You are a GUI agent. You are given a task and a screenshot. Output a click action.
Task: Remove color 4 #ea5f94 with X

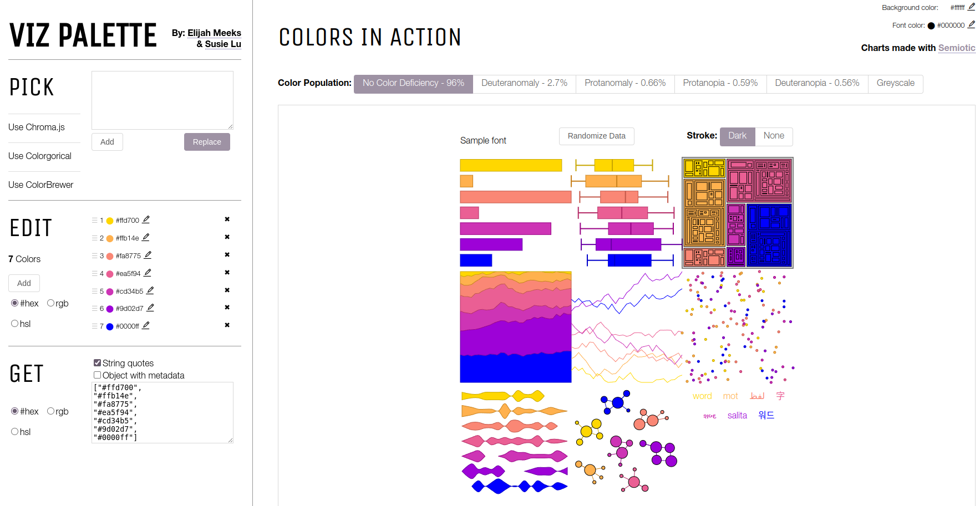tap(227, 273)
